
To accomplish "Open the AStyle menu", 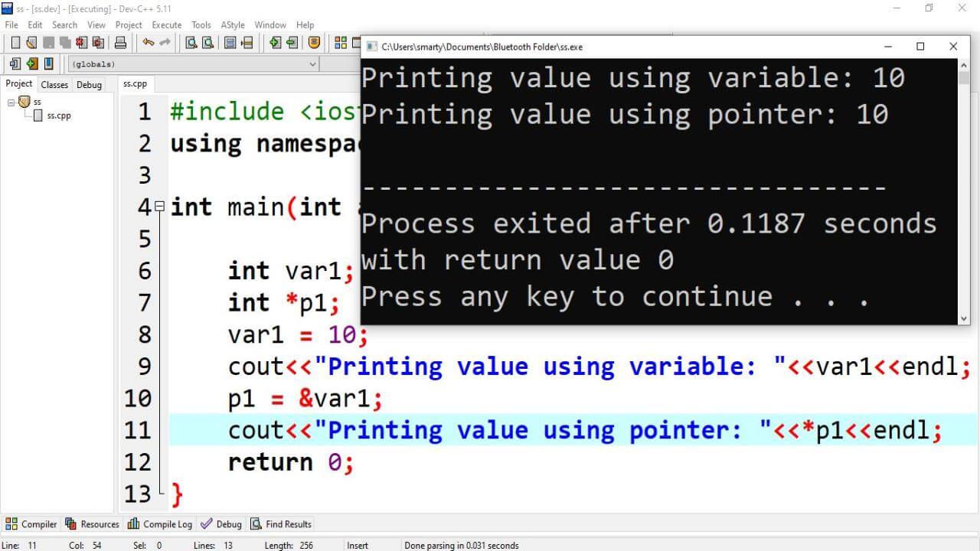I will (x=233, y=24).
